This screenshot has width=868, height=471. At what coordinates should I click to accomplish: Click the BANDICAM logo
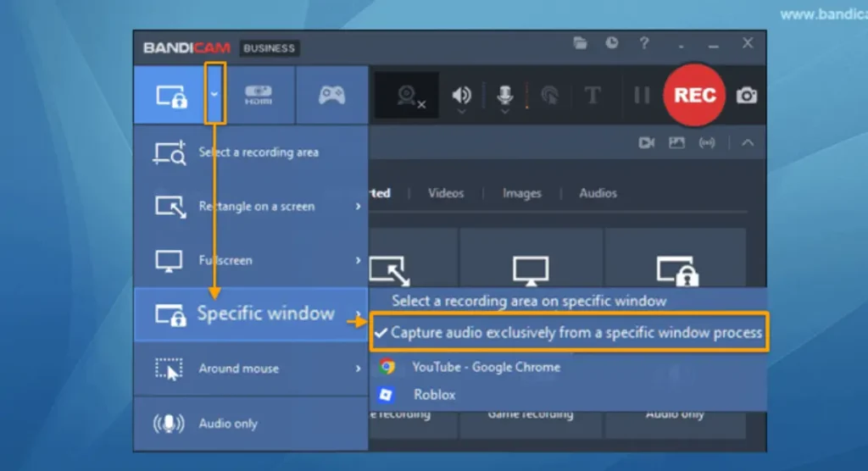point(186,48)
